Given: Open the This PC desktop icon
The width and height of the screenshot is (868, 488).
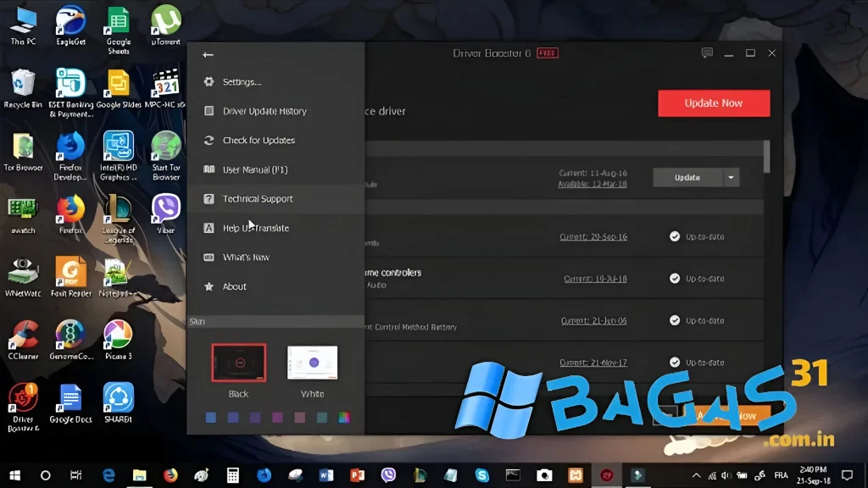Looking at the screenshot, I should [x=23, y=26].
